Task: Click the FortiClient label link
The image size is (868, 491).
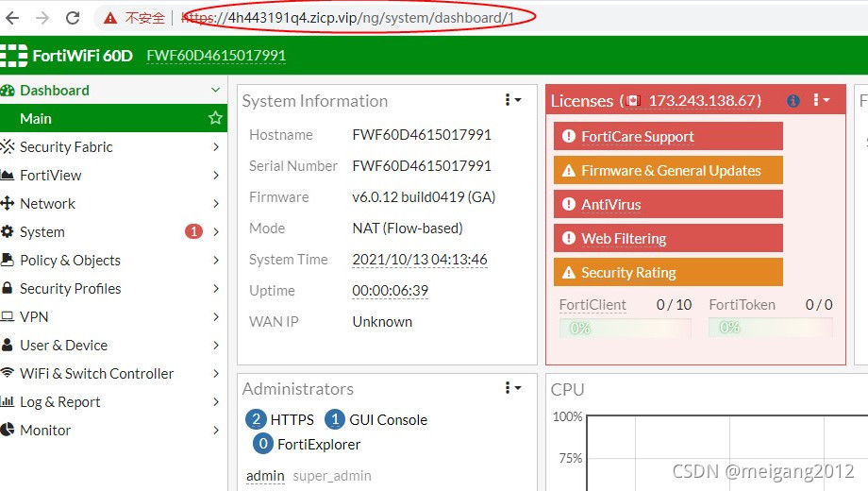Action: tap(593, 305)
